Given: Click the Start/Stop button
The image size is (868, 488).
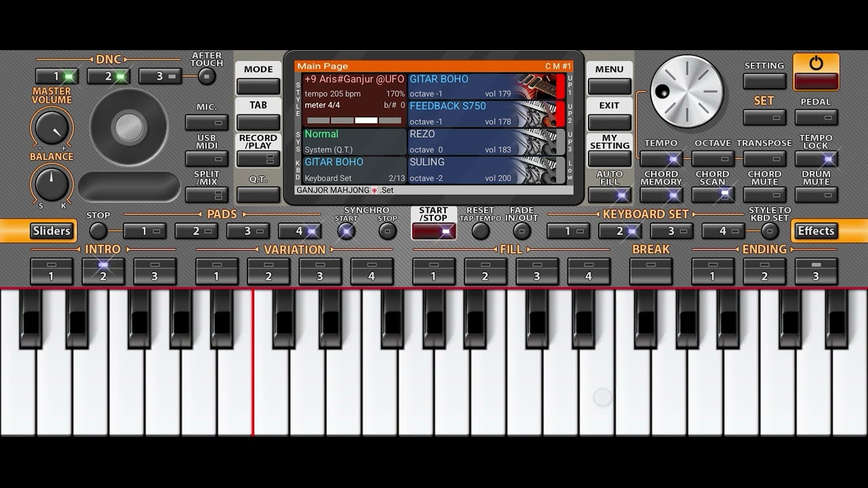Looking at the screenshot, I should 434,231.
